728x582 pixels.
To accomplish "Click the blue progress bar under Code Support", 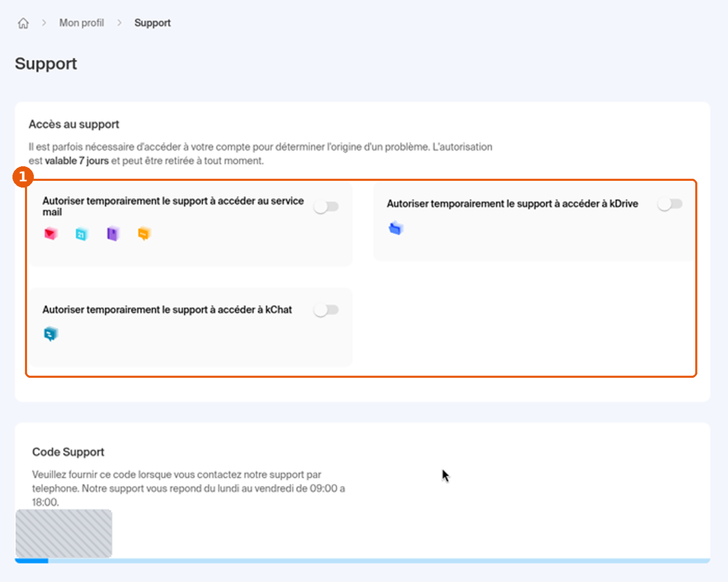I will 362,561.
